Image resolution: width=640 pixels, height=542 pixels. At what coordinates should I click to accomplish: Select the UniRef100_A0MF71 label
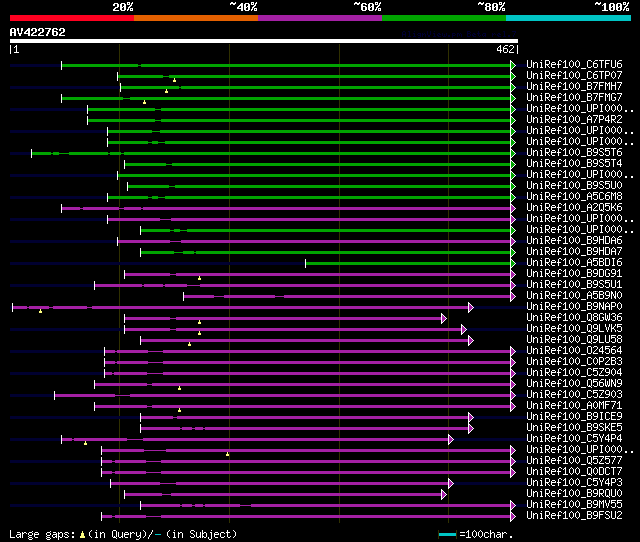[x=574, y=406]
